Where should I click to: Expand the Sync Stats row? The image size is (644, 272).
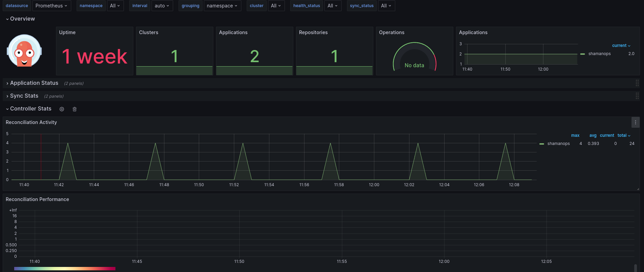[22, 96]
